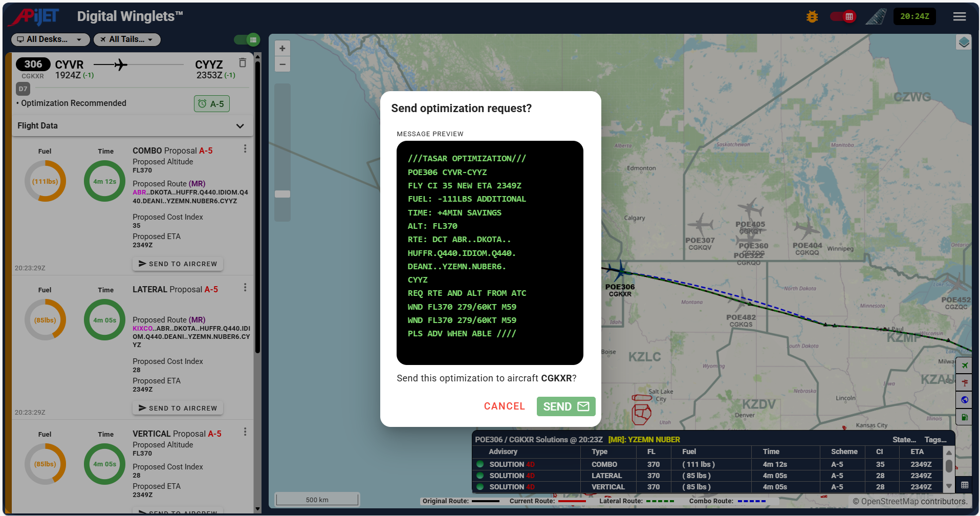Send the optimization to aircraft CGKXR
The image size is (980, 516).
pos(566,406)
